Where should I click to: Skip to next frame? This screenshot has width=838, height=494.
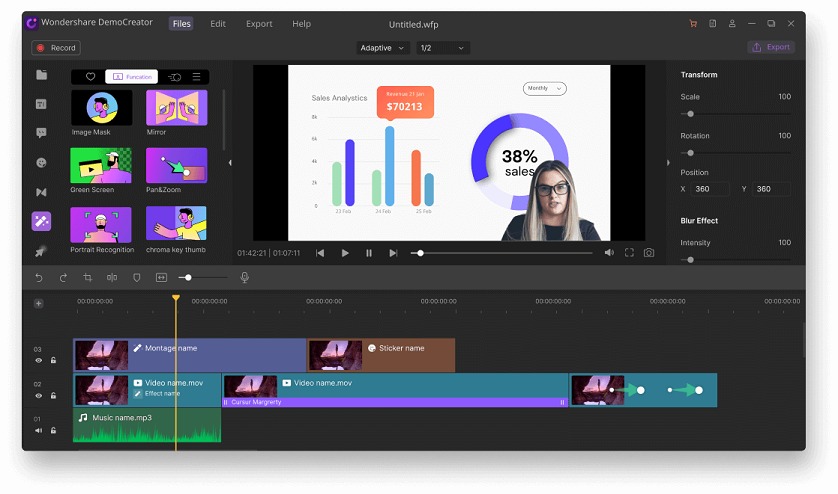tap(393, 253)
